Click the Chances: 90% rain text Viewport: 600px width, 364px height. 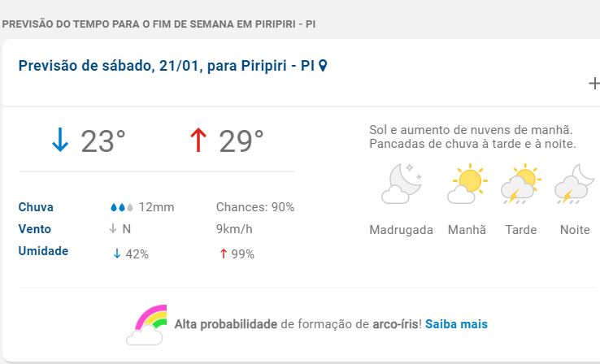255,207
